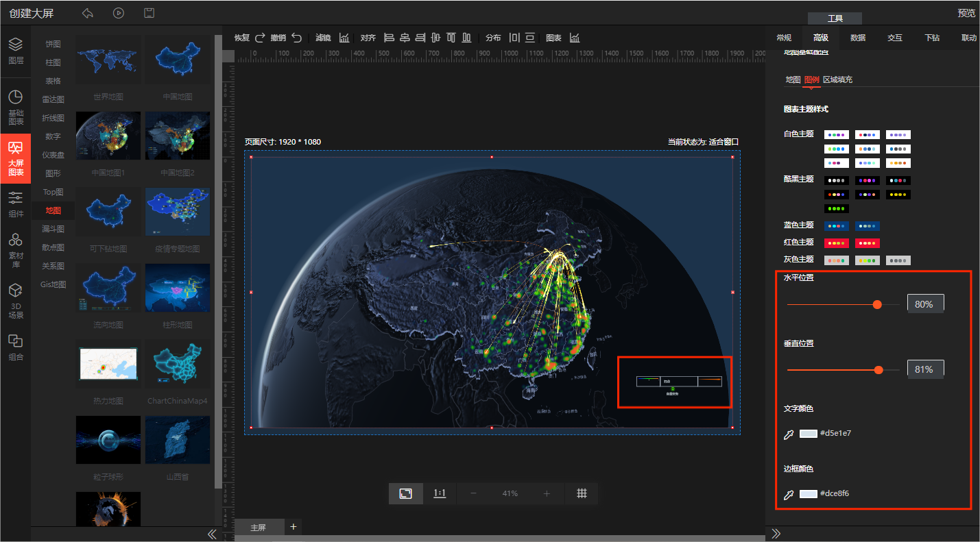The height and width of the screenshot is (542, 980).
Task: Choose the 饼图 chart category
Action: coord(53,44)
